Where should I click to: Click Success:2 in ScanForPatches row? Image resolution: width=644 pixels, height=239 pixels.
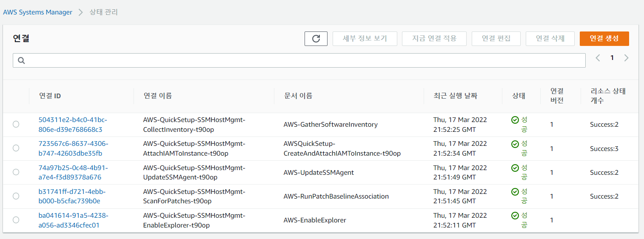(604, 196)
